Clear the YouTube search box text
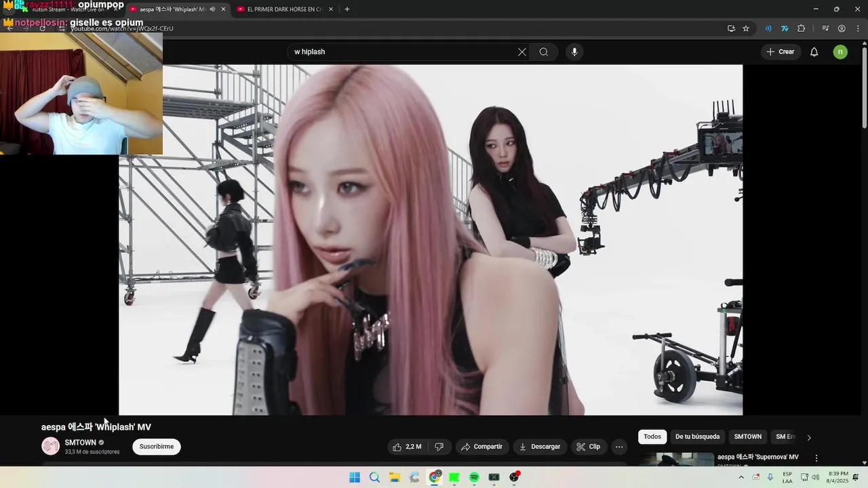 pyautogui.click(x=522, y=52)
